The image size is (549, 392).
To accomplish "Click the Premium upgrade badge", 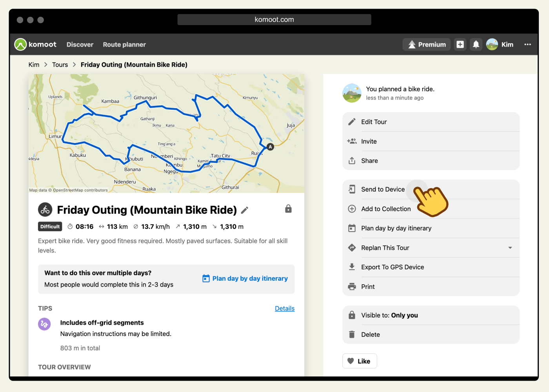I will [426, 44].
